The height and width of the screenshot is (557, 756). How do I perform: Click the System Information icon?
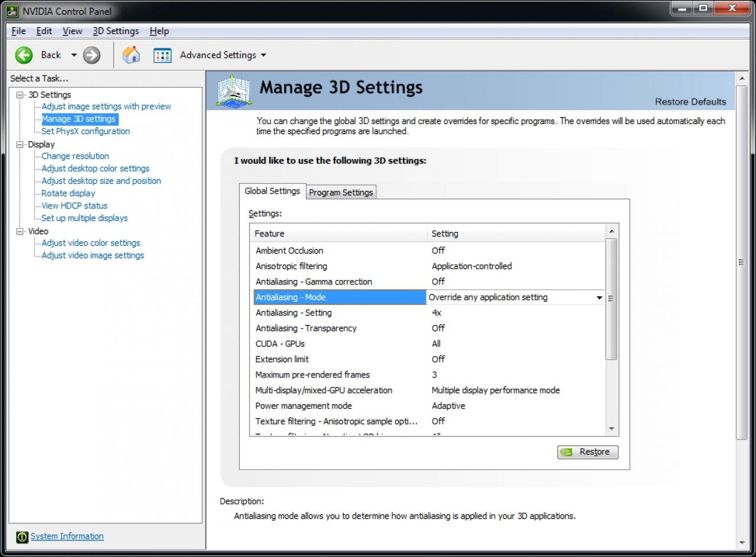click(x=22, y=536)
